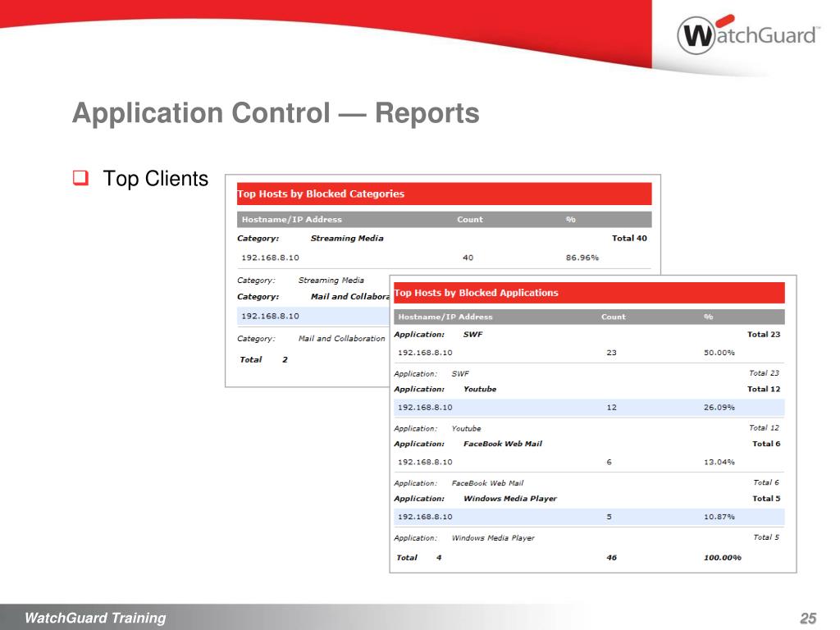Click the "86.96%" percentage value
The image size is (840, 630).
pos(582,258)
